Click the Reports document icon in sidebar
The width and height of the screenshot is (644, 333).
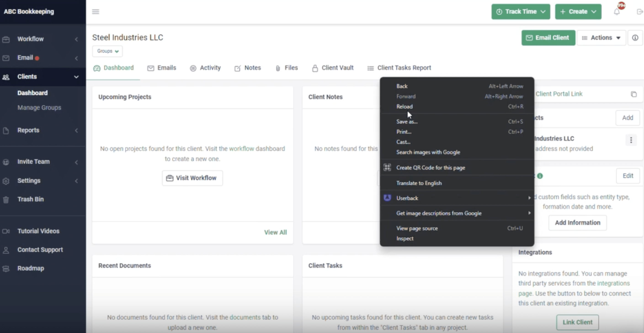coord(6,130)
